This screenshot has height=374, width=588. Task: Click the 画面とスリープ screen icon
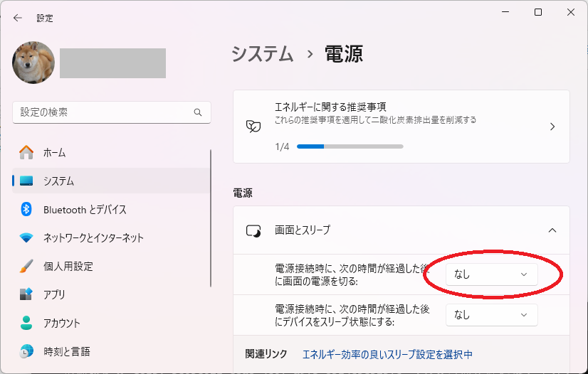(x=253, y=230)
